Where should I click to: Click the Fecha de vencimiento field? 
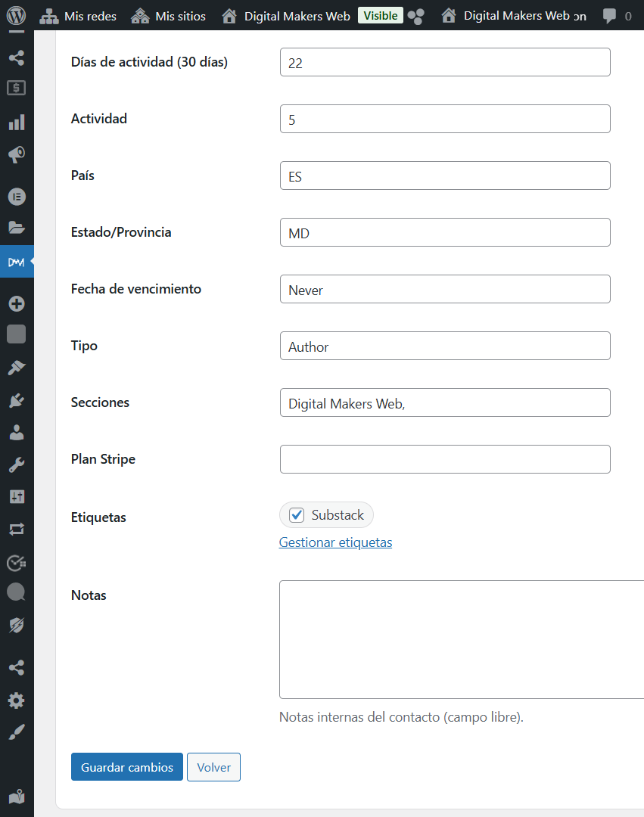coord(445,289)
